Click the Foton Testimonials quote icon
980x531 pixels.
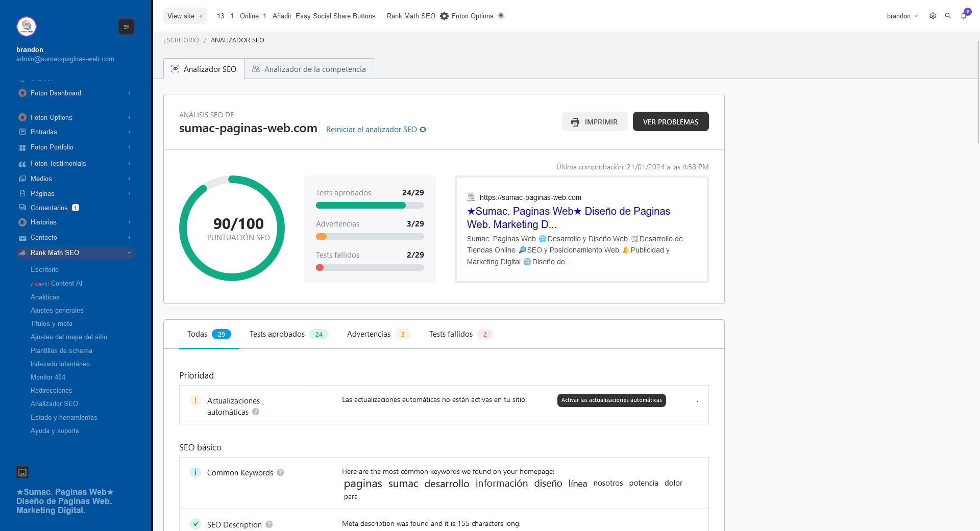coord(22,164)
